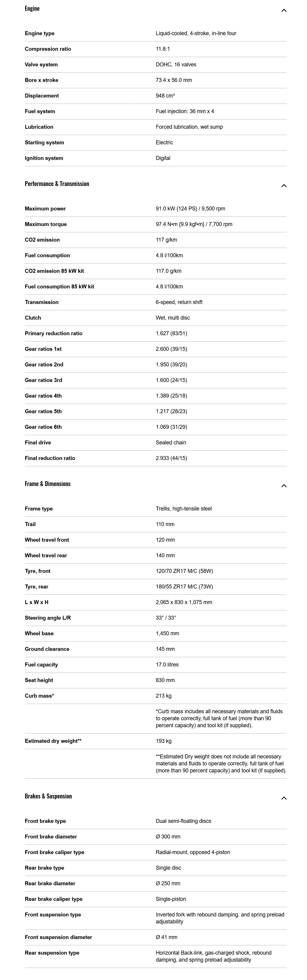
Task: Click the Compression ratio label
Action: tap(48, 49)
